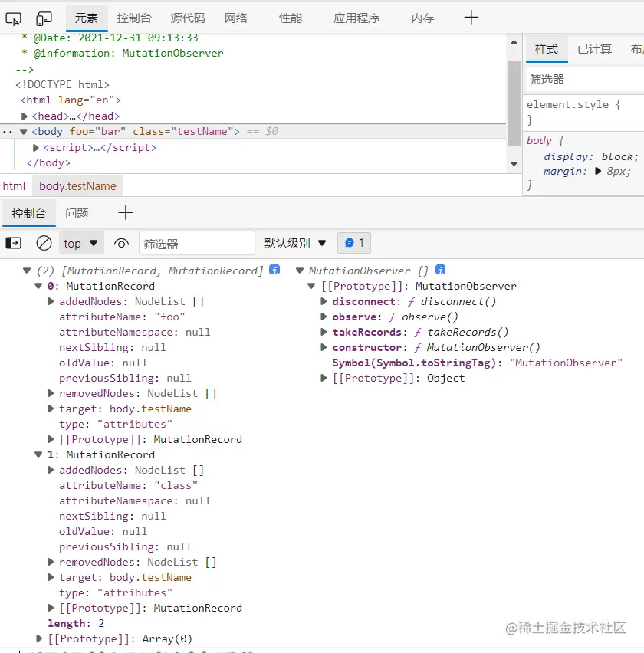Viewport: 644px width, 653px height.
Task: Expand removedNodes in record 1
Action: (x=51, y=563)
